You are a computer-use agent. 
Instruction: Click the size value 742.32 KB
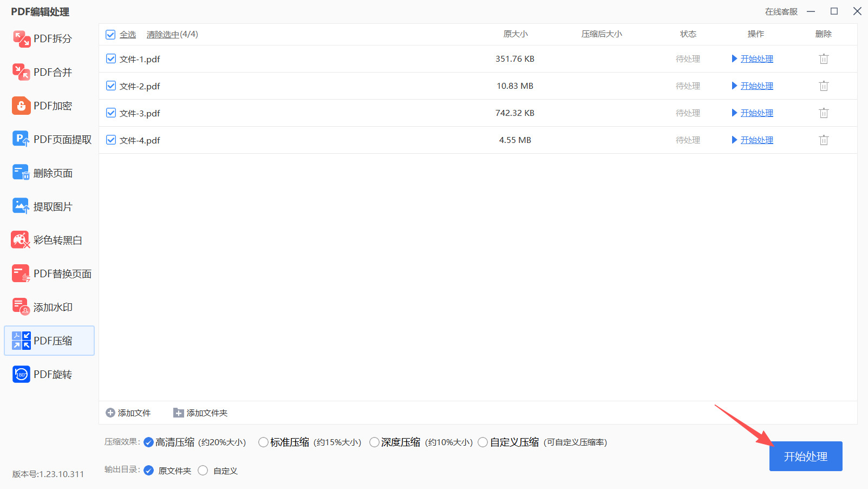515,113
